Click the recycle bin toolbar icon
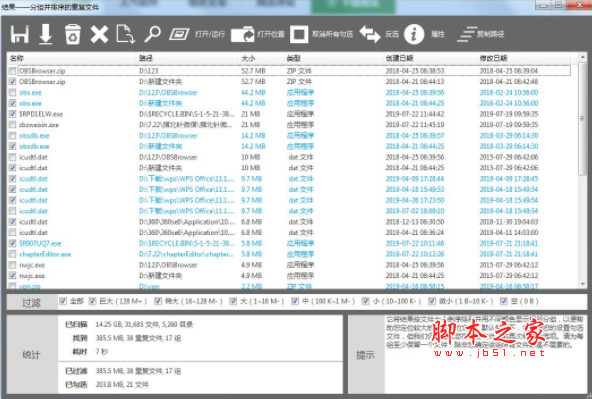Image resolution: width=592 pixels, height=399 pixels. pyautogui.click(x=72, y=34)
